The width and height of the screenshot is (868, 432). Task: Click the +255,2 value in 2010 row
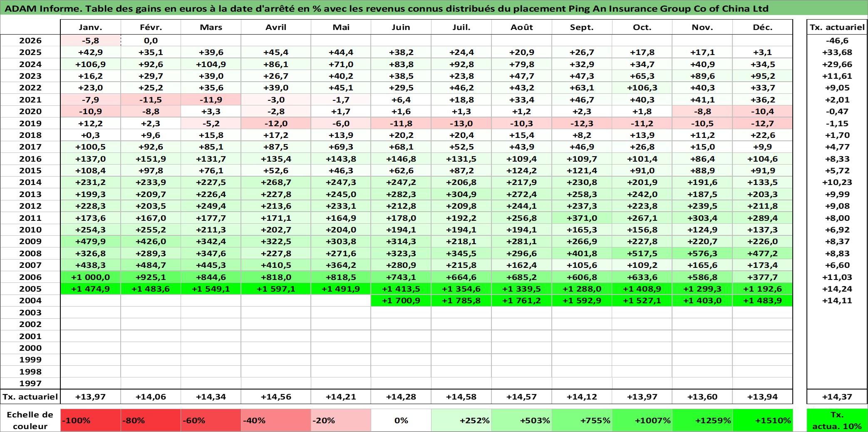(x=151, y=230)
